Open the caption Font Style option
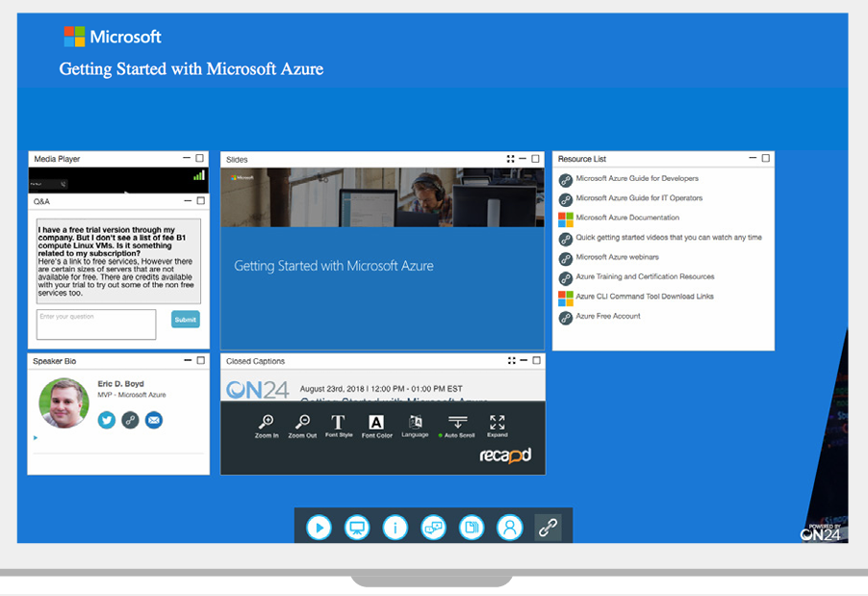868x596 pixels. tap(338, 425)
